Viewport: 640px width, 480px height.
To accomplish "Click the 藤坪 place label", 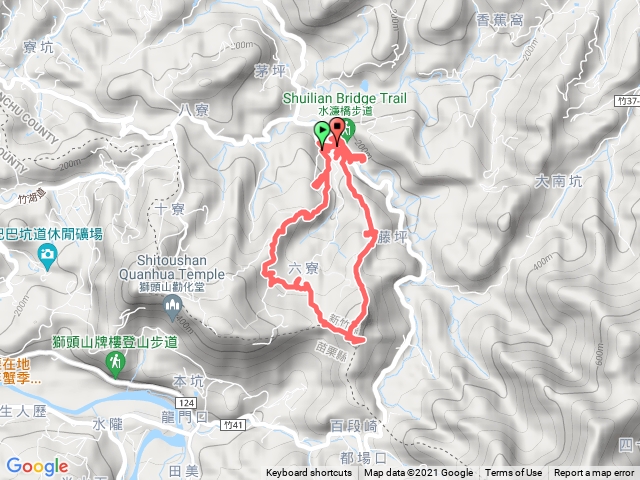I will click(392, 237).
